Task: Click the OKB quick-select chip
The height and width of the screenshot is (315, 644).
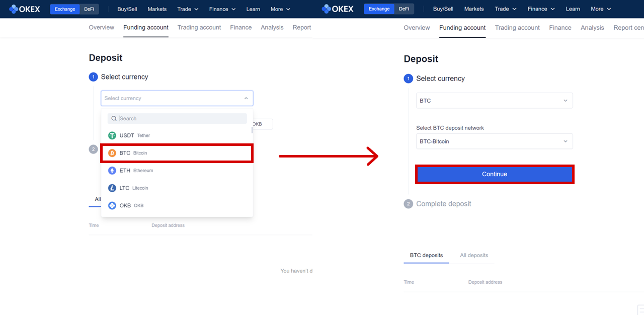Action: point(263,124)
